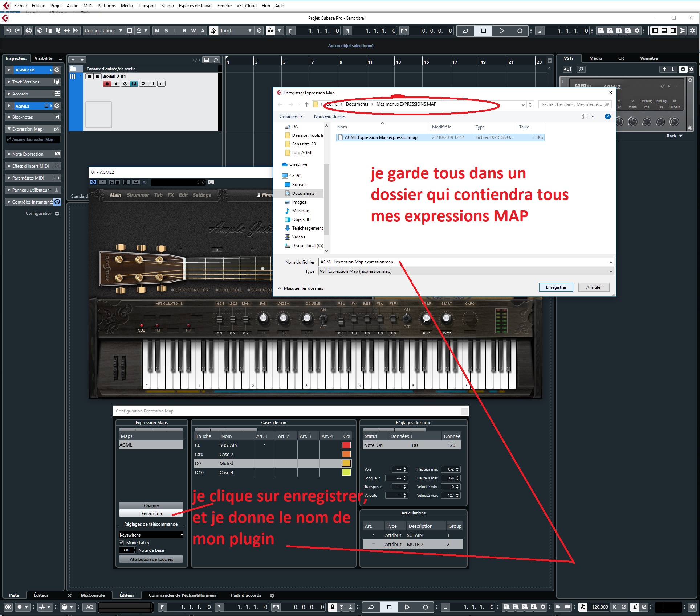Click the cycle/loop button in top transport
Screen dimensions: 700x616
tap(465, 31)
